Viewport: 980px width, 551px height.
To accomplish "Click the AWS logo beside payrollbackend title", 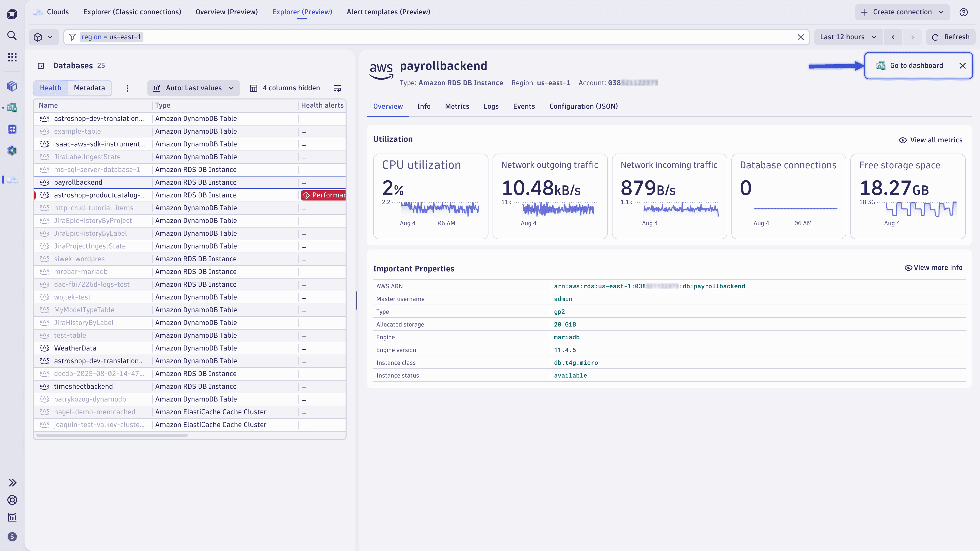I will pos(381,71).
